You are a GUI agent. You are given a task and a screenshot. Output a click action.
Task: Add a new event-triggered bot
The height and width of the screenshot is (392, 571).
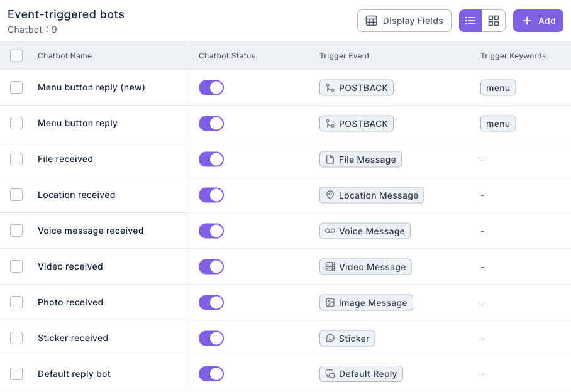pos(538,21)
